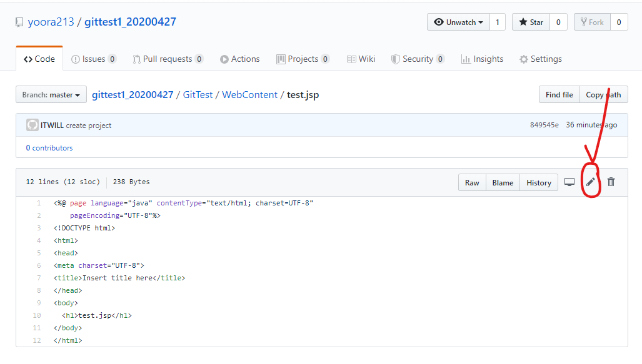View the Raw file contents
This screenshot has height=364, width=642.
pos(472,182)
